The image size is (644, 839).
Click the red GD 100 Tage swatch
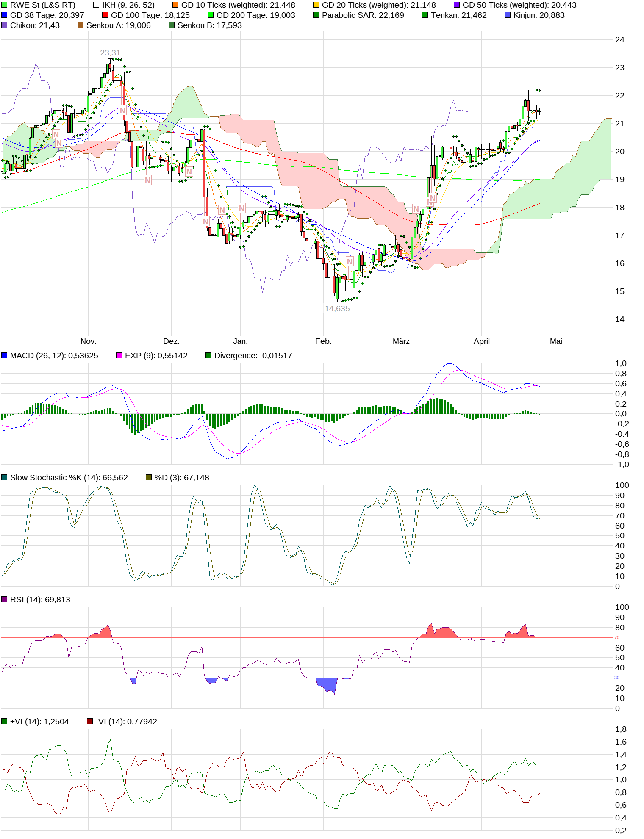click(105, 15)
